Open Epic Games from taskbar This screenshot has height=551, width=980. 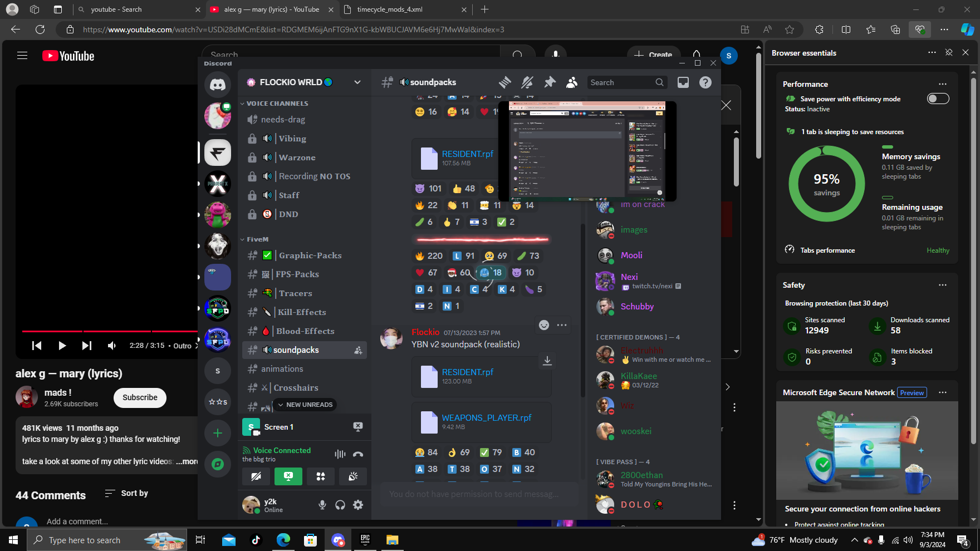point(365,540)
